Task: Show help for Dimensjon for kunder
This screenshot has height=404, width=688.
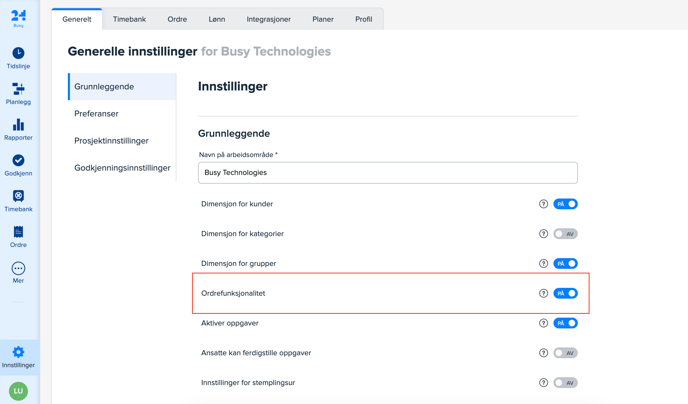Action: (x=544, y=204)
